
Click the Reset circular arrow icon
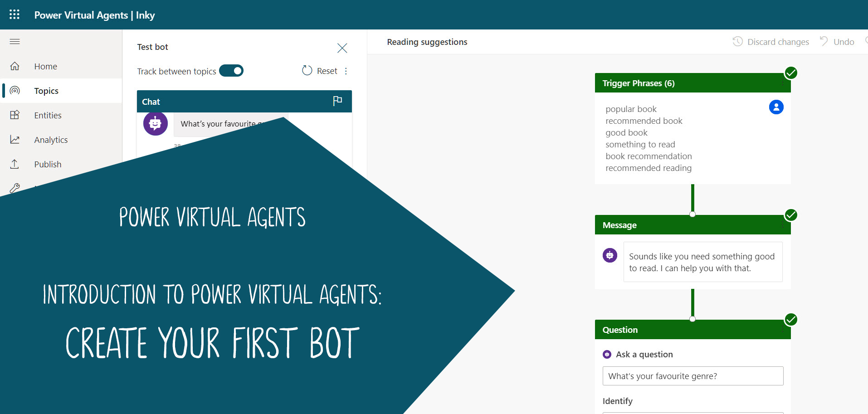[307, 71]
